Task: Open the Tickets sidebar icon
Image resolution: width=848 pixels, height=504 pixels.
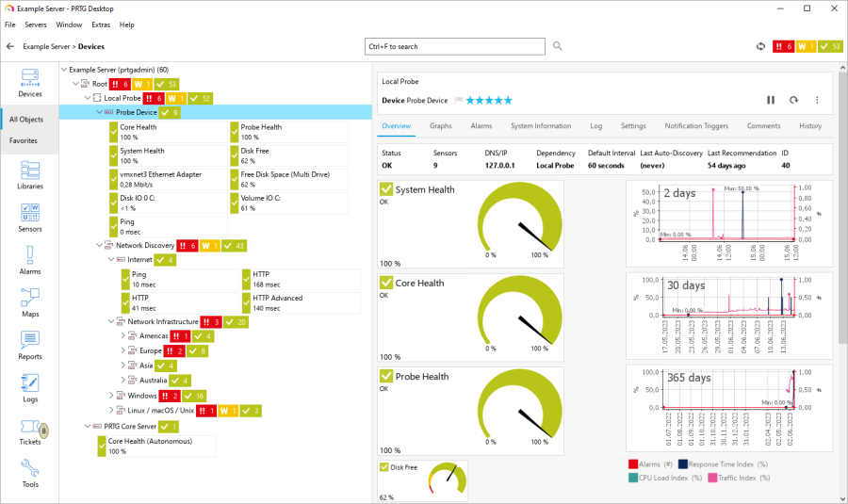Action: [29, 430]
